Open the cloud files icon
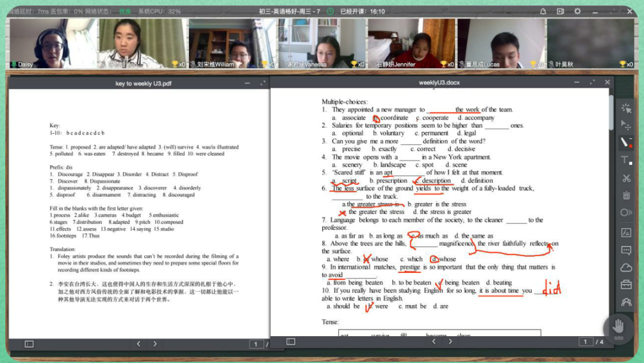The height and width of the screenshot is (363, 644). (x=626, y=267)
